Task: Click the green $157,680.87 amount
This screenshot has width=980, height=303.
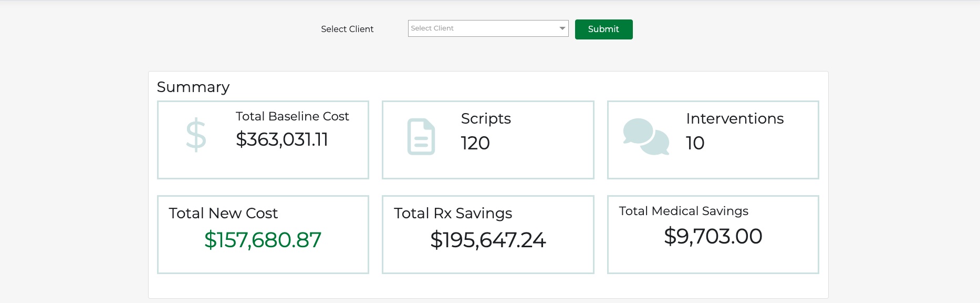Action: pyautogui.click(x=263, y=240)
